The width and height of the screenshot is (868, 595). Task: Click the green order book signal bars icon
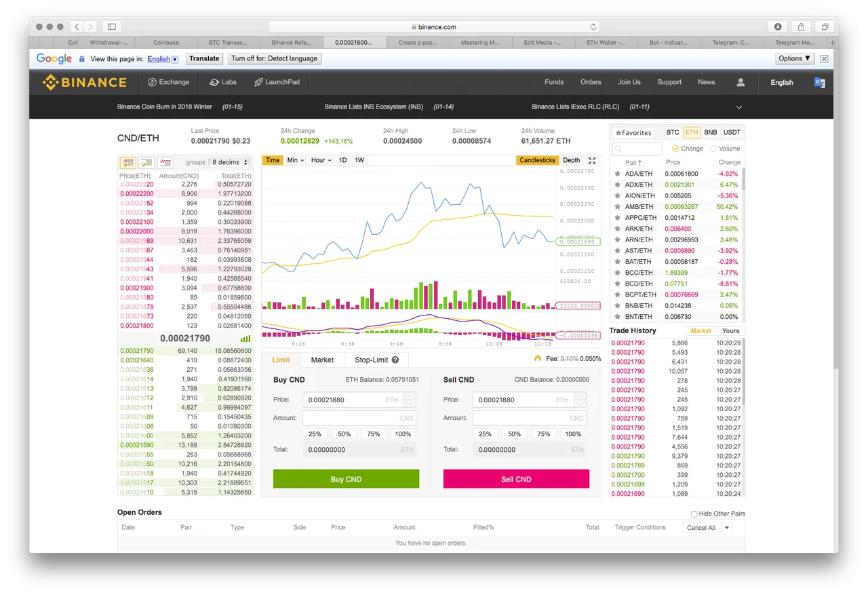(x=245, y=339)
